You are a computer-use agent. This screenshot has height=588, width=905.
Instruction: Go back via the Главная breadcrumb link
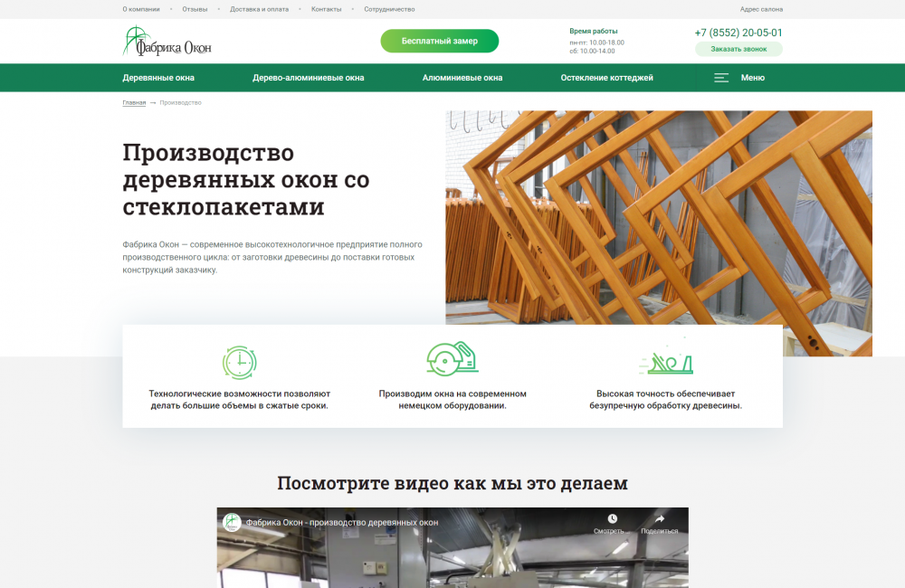pos(133,102)
